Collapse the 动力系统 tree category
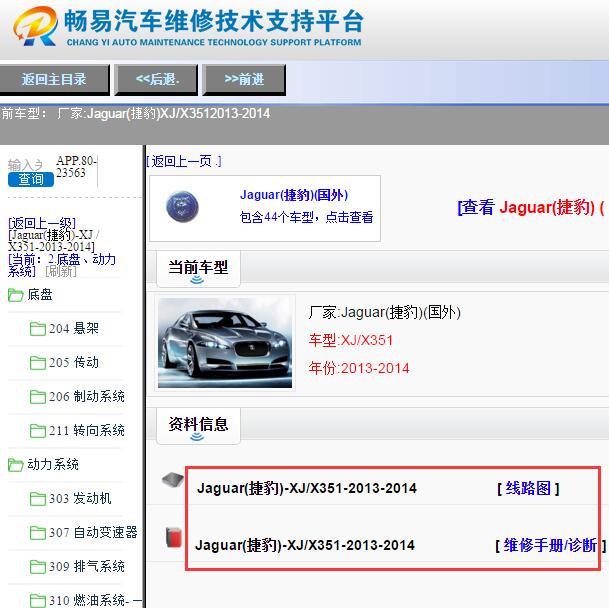This screenshot has height=608, width=609. (53, 465)
